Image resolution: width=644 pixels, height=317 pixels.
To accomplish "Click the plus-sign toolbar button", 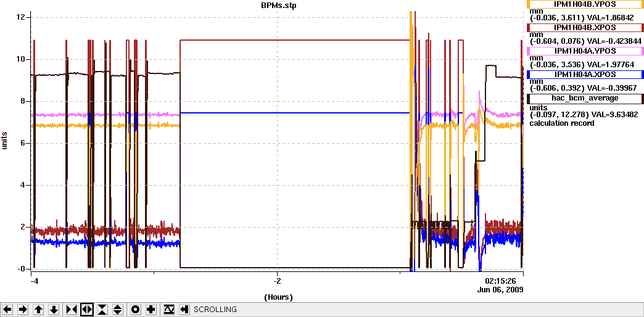I will tap(151, 309).
